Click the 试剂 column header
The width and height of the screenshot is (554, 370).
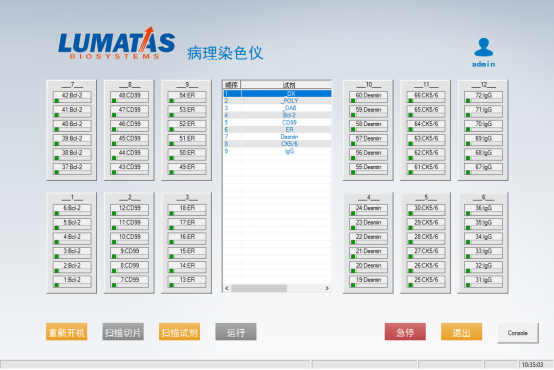coord(286,85)
